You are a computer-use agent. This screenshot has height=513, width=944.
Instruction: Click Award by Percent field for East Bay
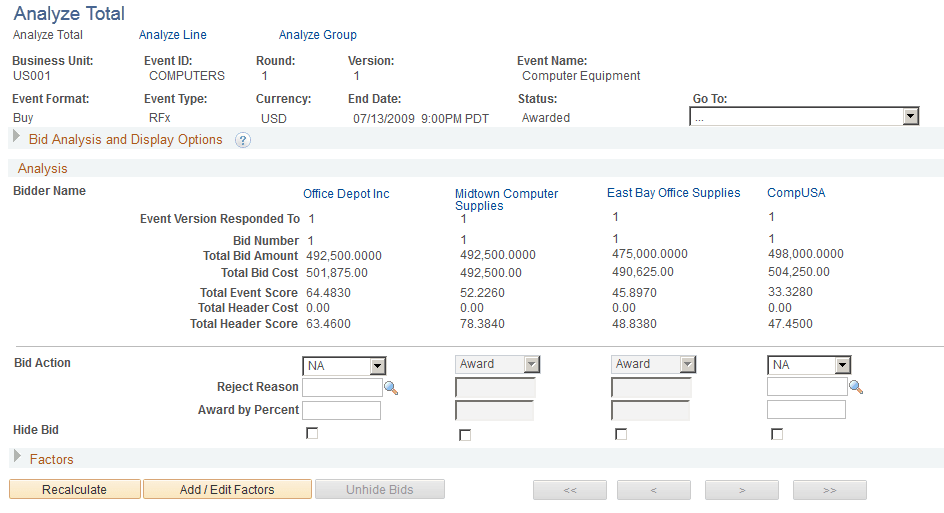[650, 411]
